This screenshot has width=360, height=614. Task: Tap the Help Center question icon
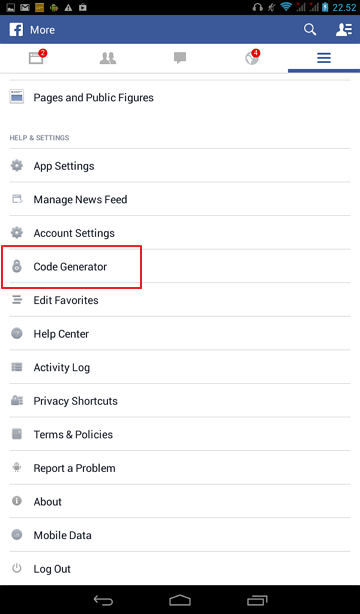16,334
